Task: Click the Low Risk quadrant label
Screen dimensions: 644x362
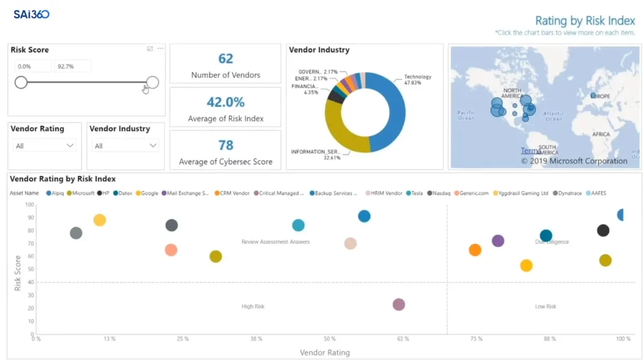Action: (x=545, y=307)
